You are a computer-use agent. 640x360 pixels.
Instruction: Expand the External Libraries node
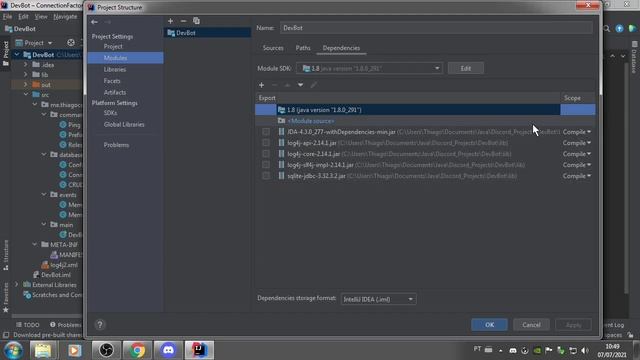(17, 284)
